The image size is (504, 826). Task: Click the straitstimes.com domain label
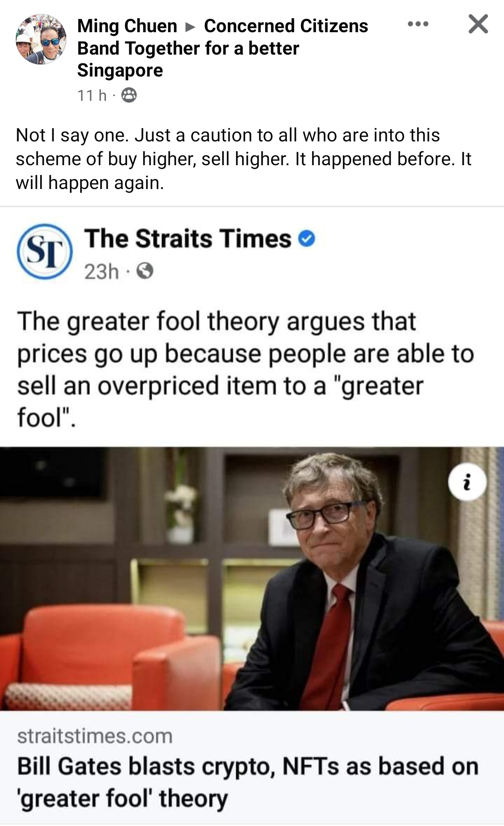[x=95, y=736]
